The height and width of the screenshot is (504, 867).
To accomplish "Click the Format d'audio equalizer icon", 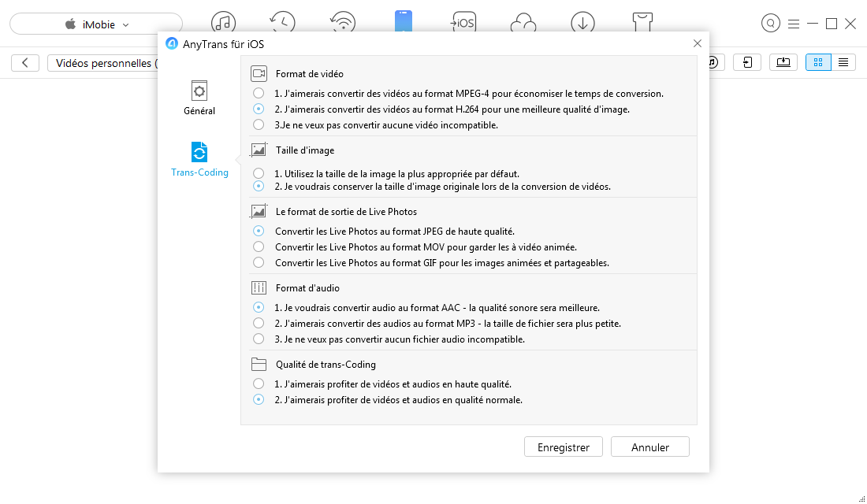I will (x=259, y=287).
